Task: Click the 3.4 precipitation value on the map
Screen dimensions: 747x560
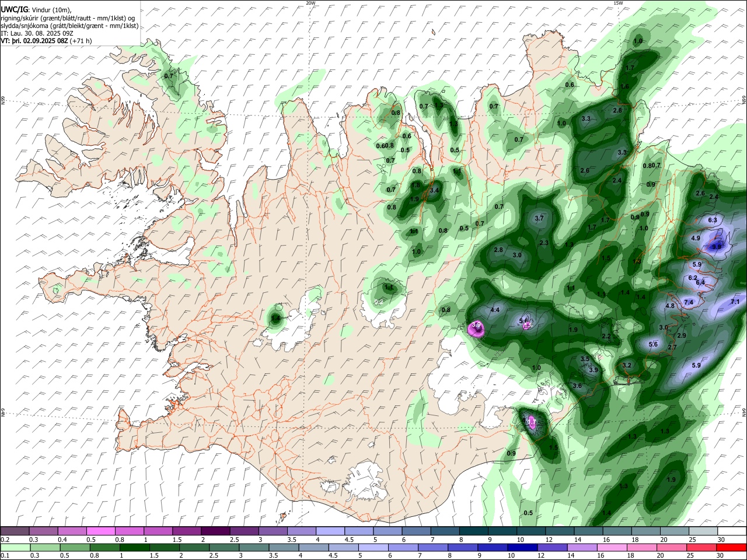Action: (x=434, y=190)
